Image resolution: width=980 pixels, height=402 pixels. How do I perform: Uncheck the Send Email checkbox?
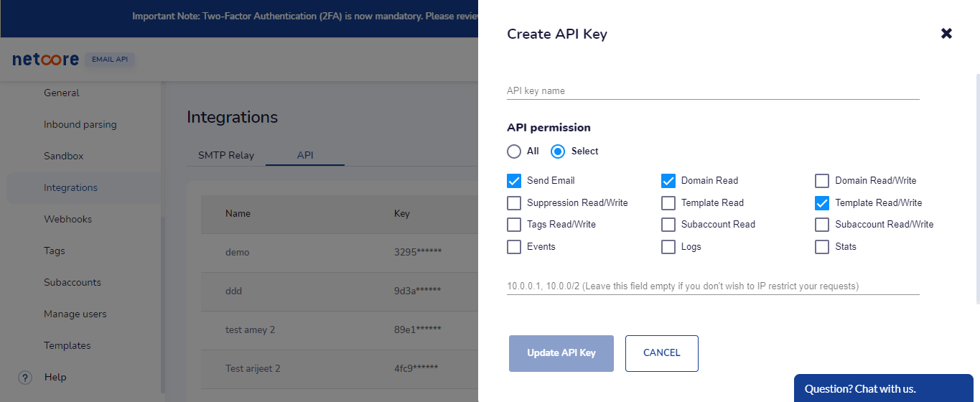[x=514, y=181]
